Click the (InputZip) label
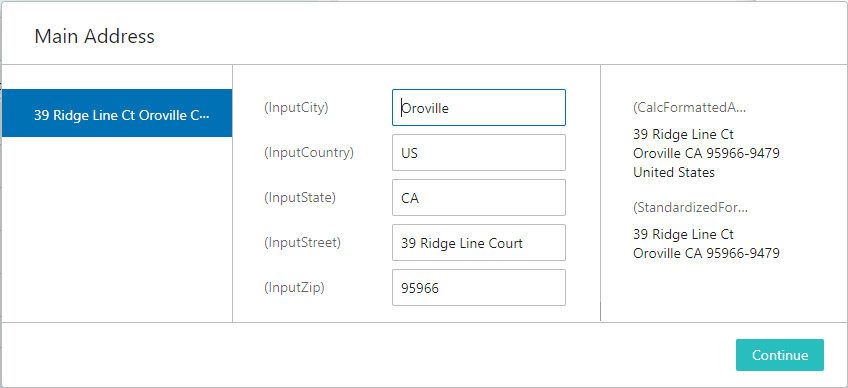 [x=294, y=287]
